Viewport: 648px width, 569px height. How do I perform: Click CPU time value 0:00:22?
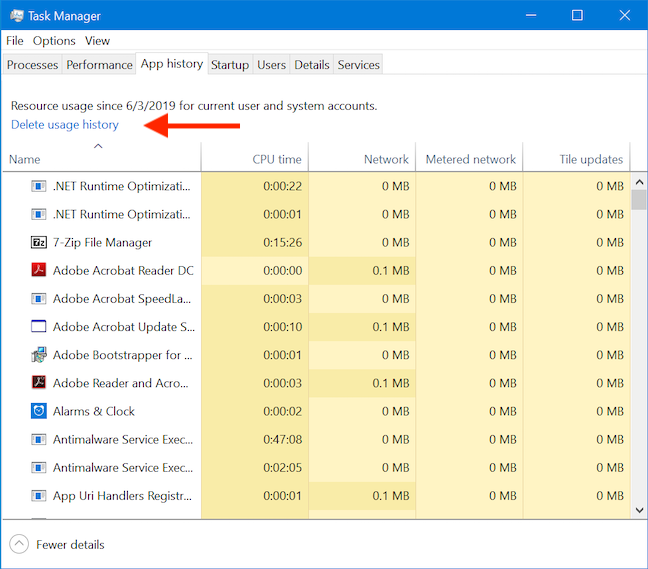(x=283, y=186)
